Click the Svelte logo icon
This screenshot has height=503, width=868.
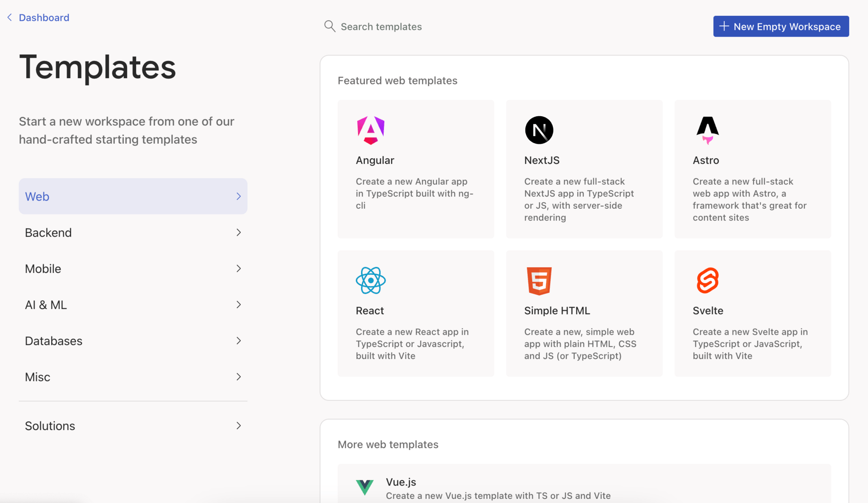[x=708, y=280]
